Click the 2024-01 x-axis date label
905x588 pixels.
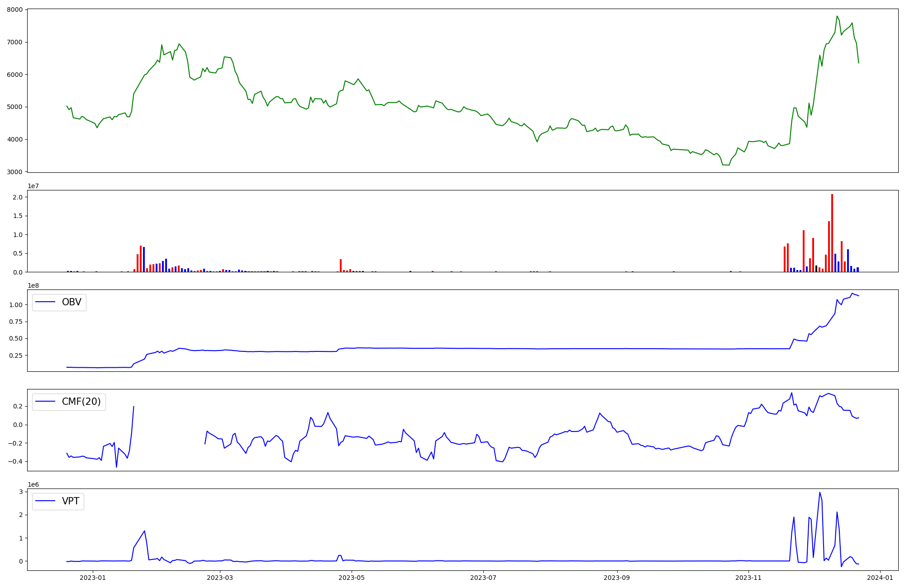[x=880, y=578]
